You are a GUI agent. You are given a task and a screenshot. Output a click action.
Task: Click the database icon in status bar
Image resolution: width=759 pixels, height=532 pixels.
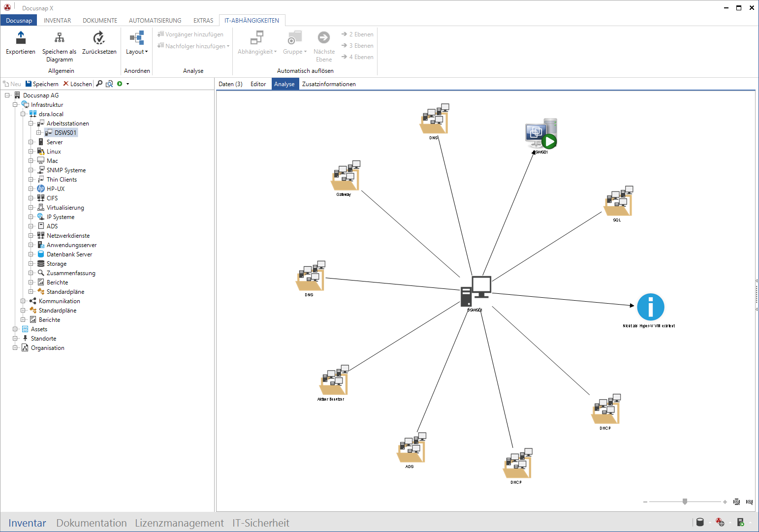(x=700, y=522)
